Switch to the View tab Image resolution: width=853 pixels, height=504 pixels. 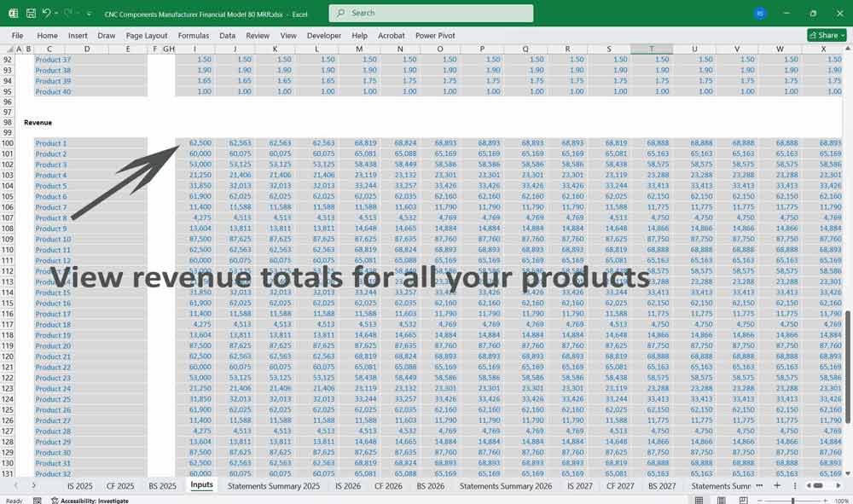coord(288,35)
